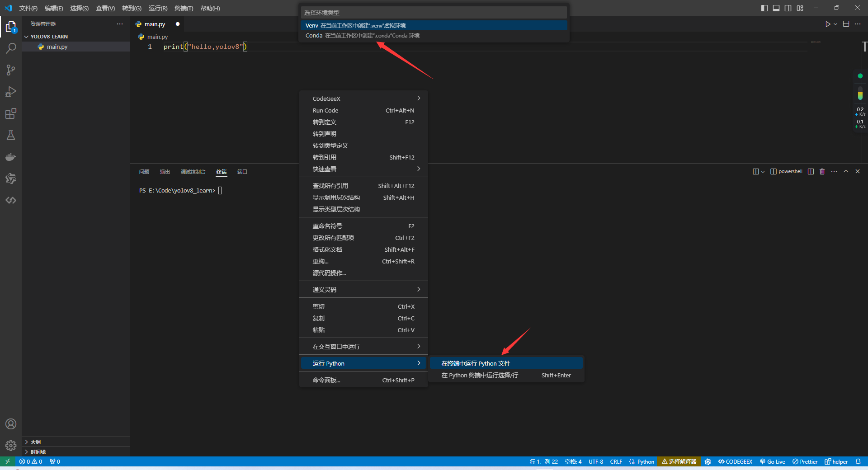
Task: Click errors and warnings status indicator
Action: pyautogui.click(x=31, y=461)
